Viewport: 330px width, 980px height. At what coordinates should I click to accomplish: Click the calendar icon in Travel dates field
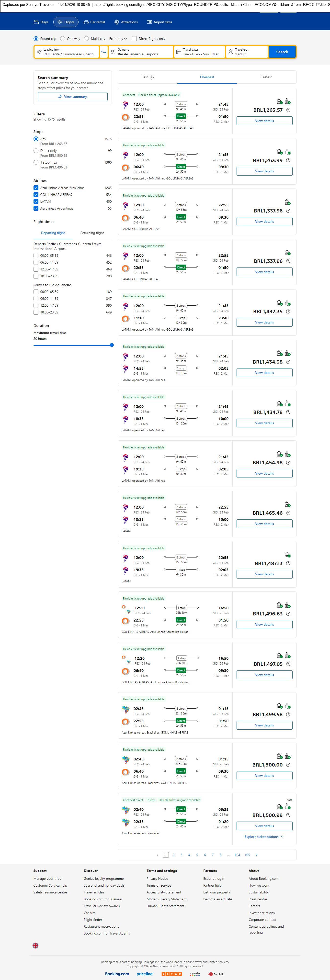click(179, 52)
